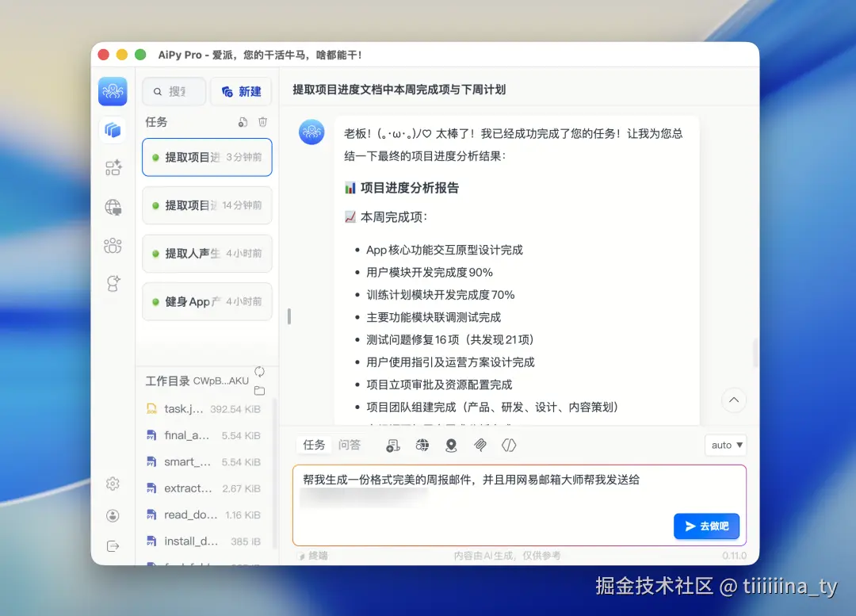
Task: Open the settings gear at bottom left
Action: click(x=113, y=484)
